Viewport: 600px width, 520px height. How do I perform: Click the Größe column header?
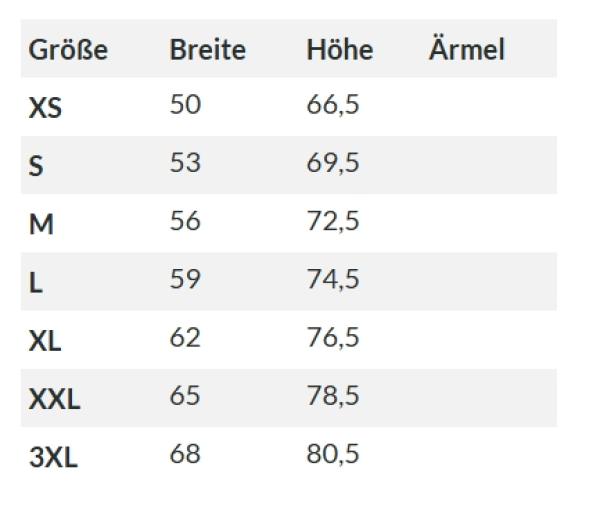click(68, 50)
